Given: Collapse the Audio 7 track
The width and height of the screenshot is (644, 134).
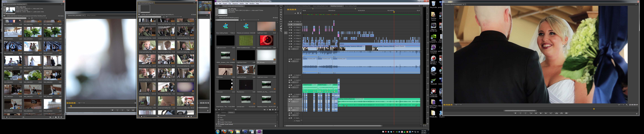Looking at the screenshot, I should coord(295,85).
